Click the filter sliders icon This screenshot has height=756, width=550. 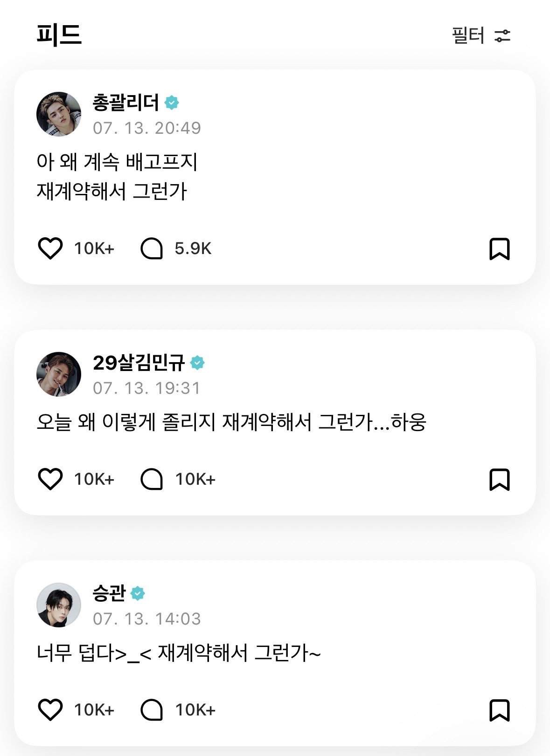[502, 36]
